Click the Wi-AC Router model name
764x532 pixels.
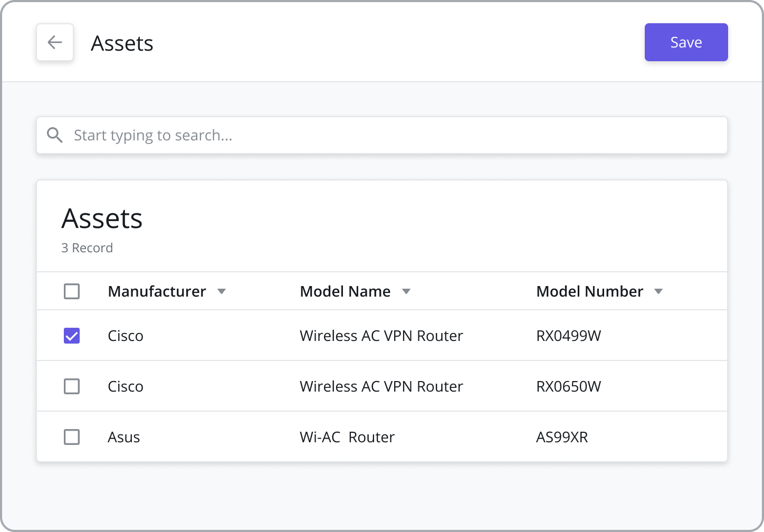(347, 437)
